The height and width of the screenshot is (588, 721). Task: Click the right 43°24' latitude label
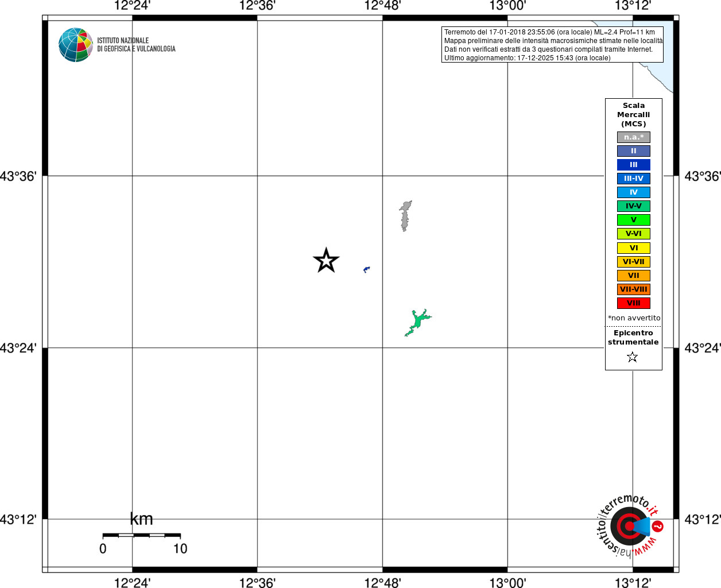[703, 348]
